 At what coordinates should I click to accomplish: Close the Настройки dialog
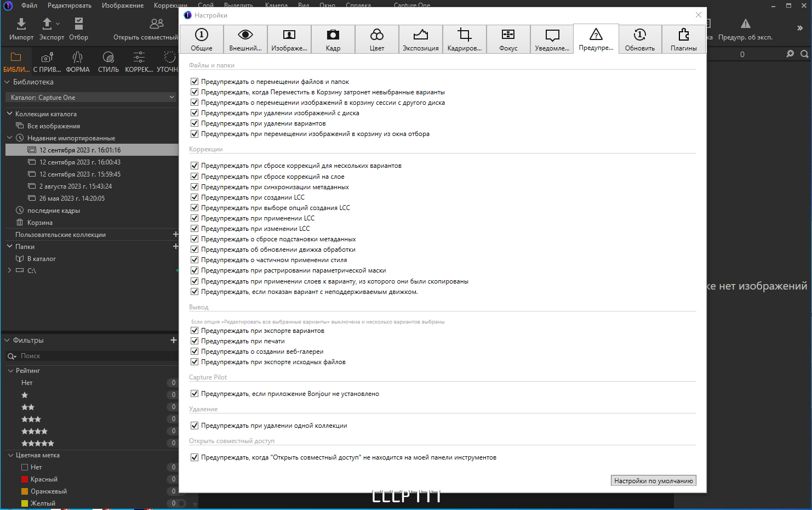[699, 15]
